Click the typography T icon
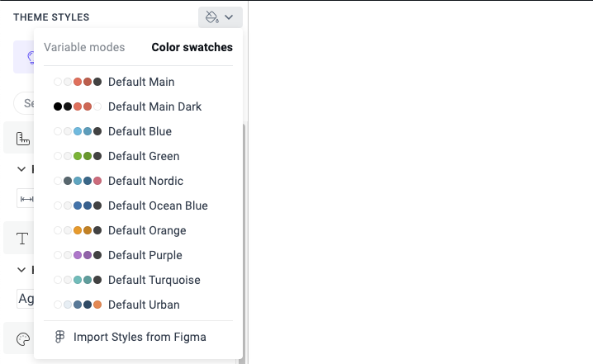This screenshot has height=364, width=593. pyautogui.click(x=22, y=239)
